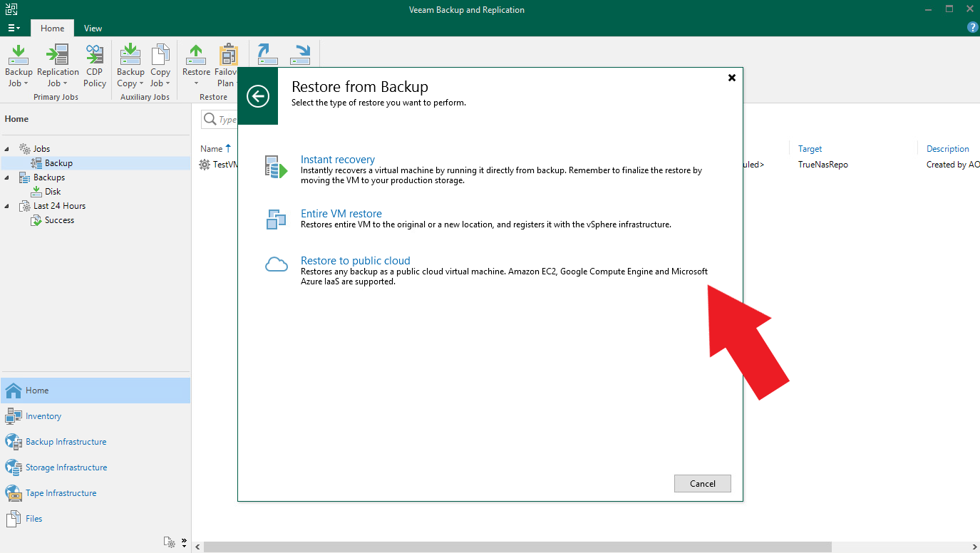Image resolution: width=980 pixels, height=553 pixels.
Task: Go back using the circled arrow in dialog
Action: pos(258,95)
